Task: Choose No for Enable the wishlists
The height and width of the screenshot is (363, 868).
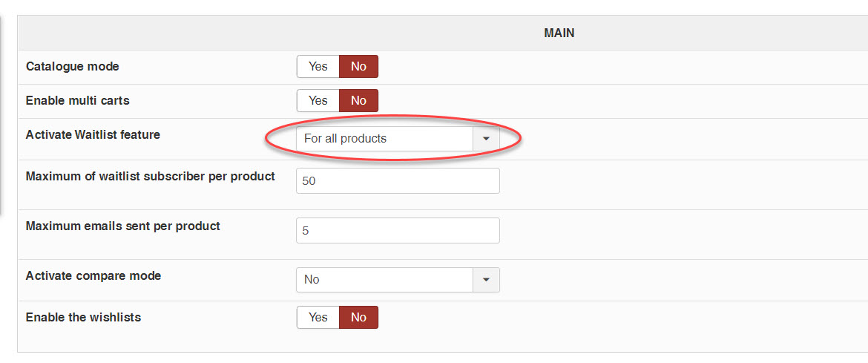Action: [x=358, y=318]
